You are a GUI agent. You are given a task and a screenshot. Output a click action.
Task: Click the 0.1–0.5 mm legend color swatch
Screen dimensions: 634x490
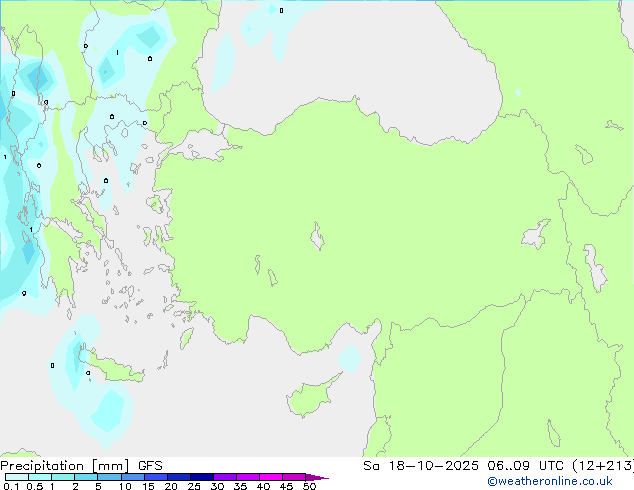[17, 477]
